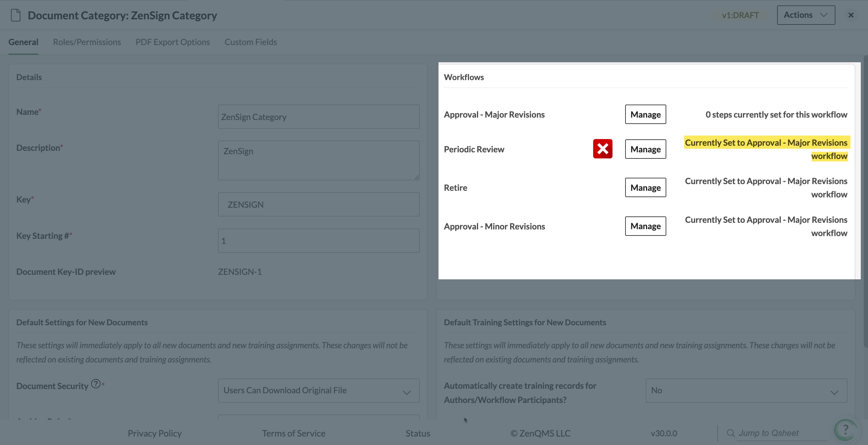
Task: Expand the Document Security dropdown
Action: 319,390
